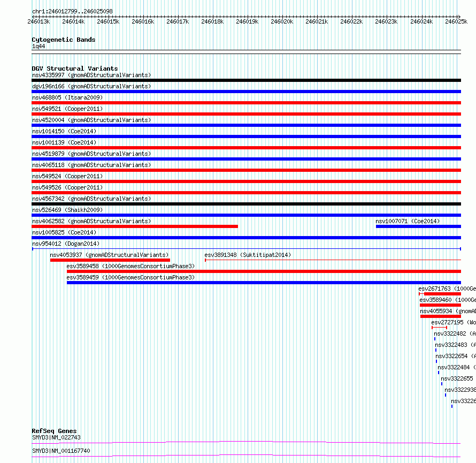Select the nsv4519879 (gnomADStructuralVariants) label

pyautogui.click(x=91, y=154)
